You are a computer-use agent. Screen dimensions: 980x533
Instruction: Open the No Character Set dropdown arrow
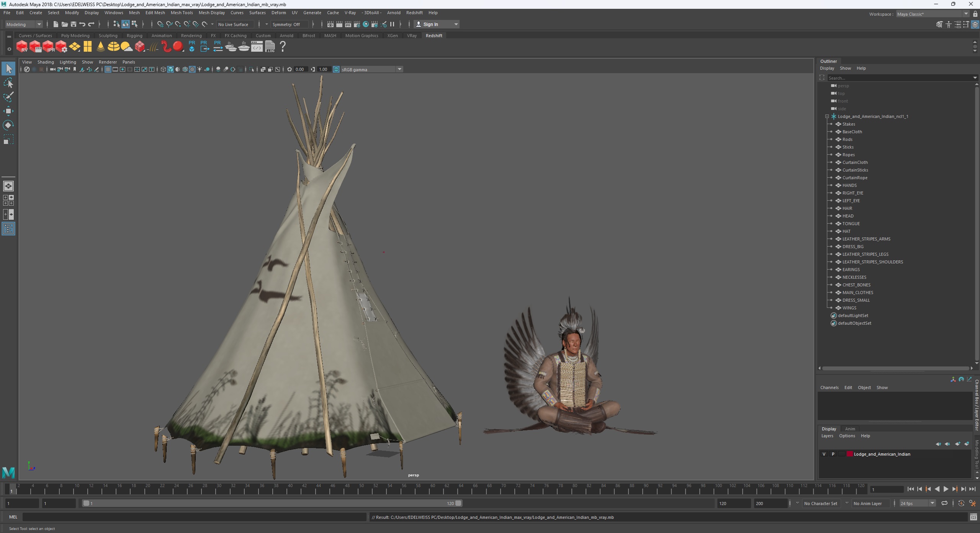click(x=797, y=503)
